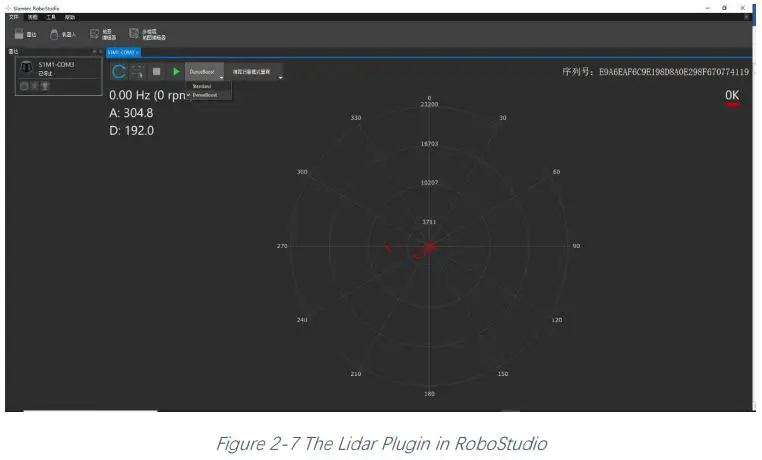The width and height of the screenshot is (762, 460).
Task: Click the serial number text E9A6EAF6...
Action: pos(674,72)
